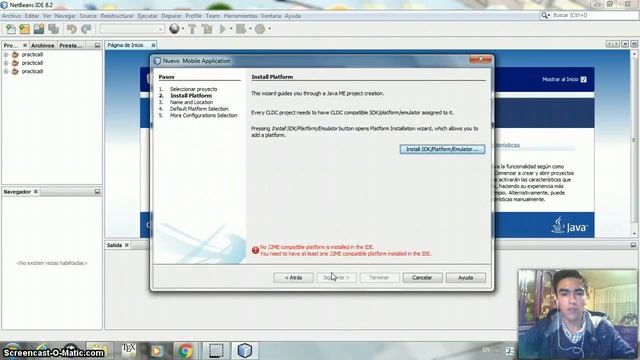Click the 'More Configurations Selection' step text
This screenshot has width=640, height=360.
[203, 116]
